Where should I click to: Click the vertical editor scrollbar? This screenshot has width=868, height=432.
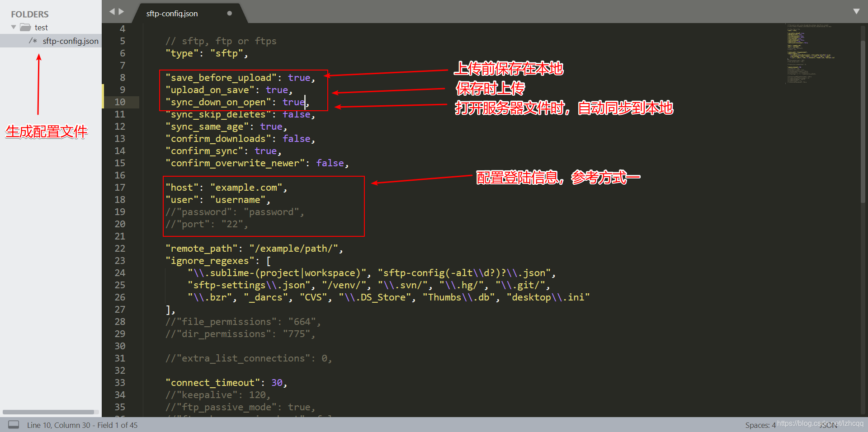coord(863,121)
